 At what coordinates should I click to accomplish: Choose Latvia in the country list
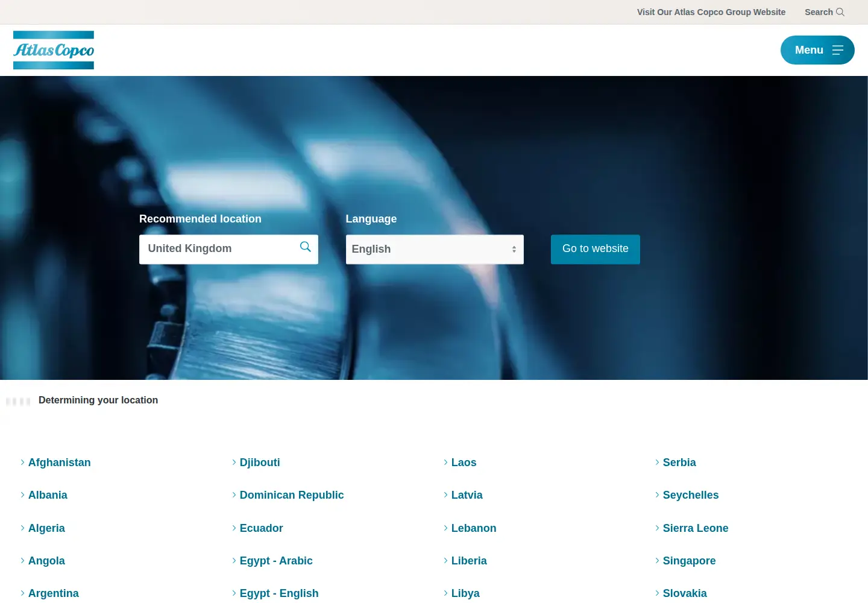[x=467, y=495]
